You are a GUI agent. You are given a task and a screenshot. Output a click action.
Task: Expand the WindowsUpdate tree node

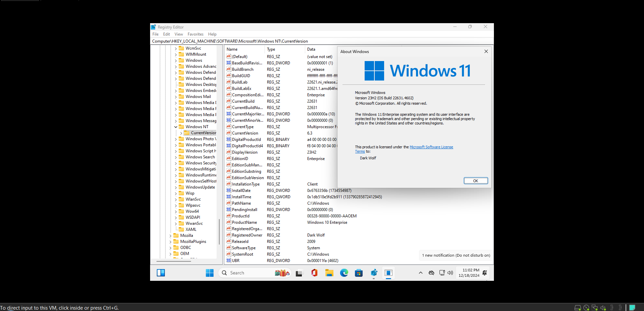[x=176, y=187]
